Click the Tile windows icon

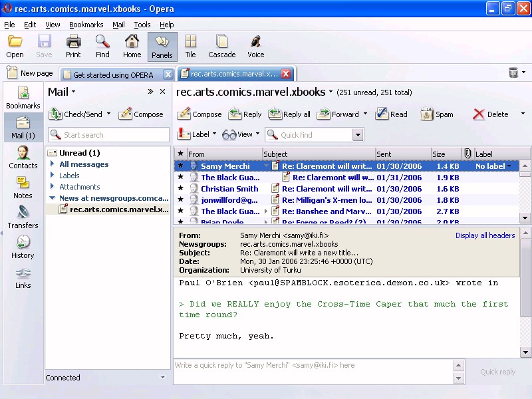pos(190,47)
